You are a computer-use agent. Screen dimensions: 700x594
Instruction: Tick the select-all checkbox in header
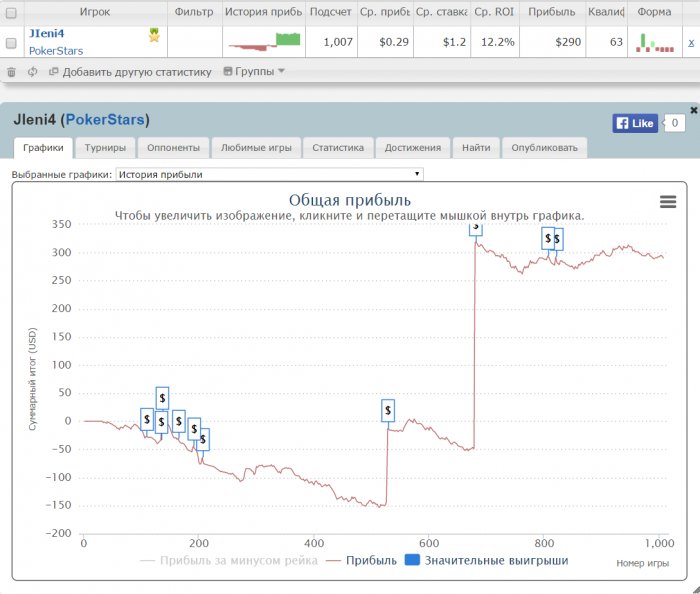(11, 13)
